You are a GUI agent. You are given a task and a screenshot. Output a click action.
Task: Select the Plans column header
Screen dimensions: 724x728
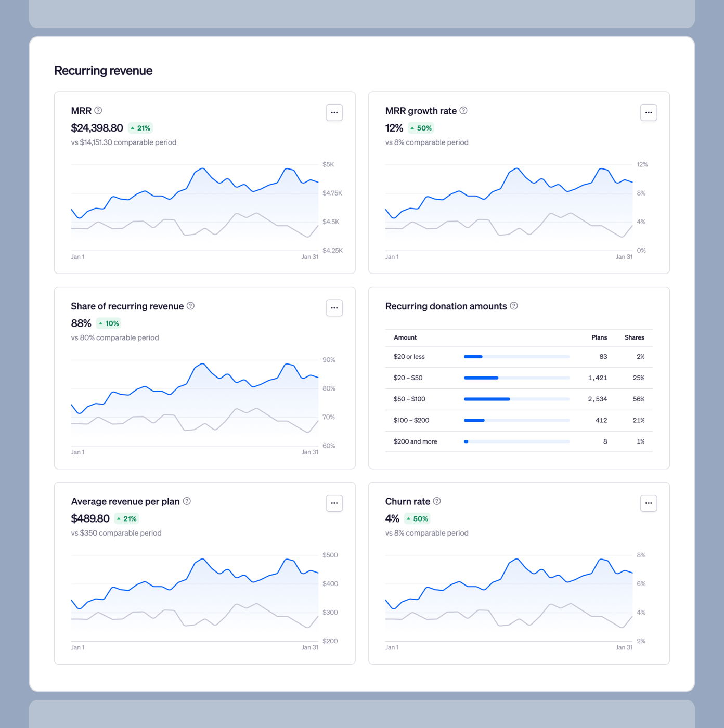click(599, 337)
